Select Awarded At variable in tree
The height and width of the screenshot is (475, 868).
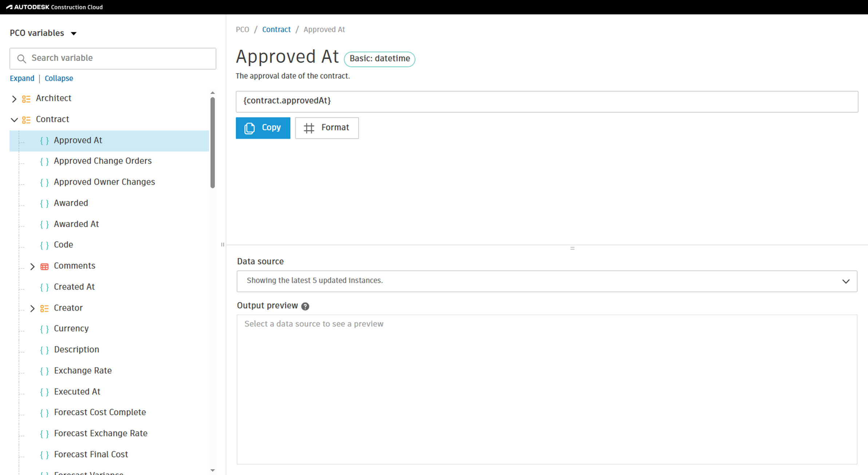(76, 224)
